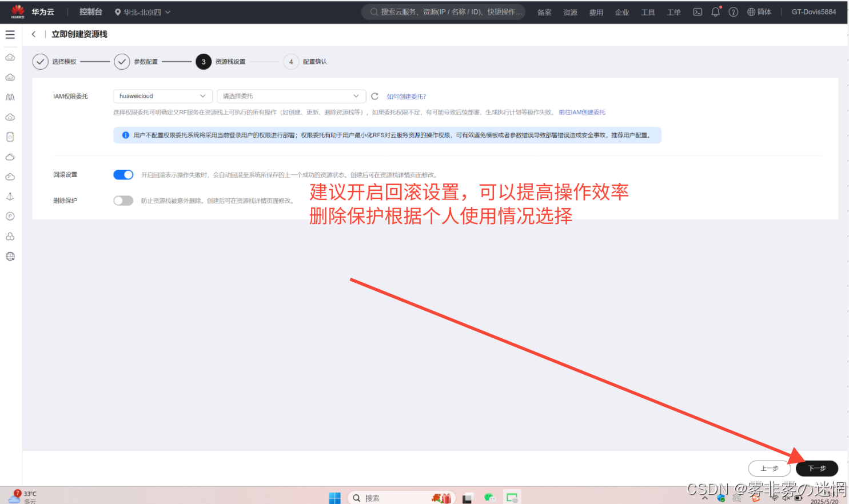
Task: Open the 控制台 console link
Action: [91, 11]
